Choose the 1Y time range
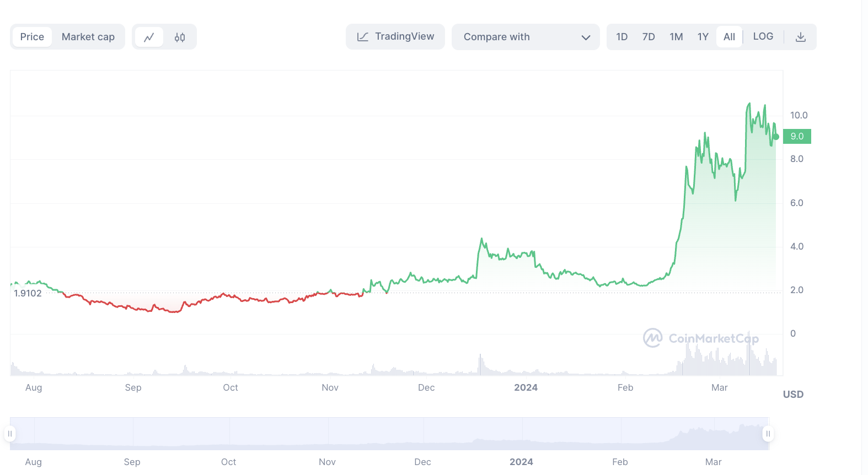The image size is (868, 475). (x=703, y=37)
